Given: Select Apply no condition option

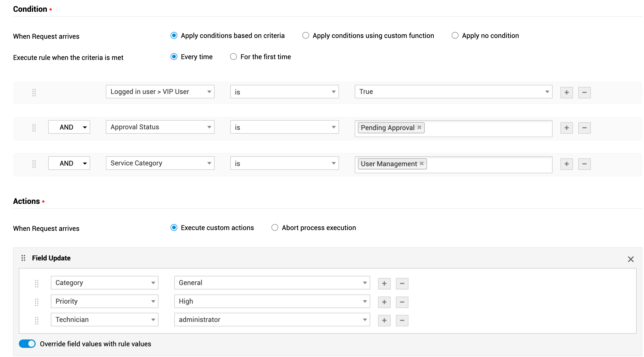Looking at the screenshot, I should [455, 35].
